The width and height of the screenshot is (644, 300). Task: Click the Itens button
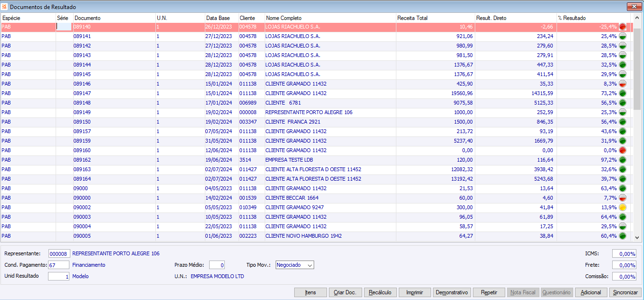pyautogui.click(x=311, y=292)
